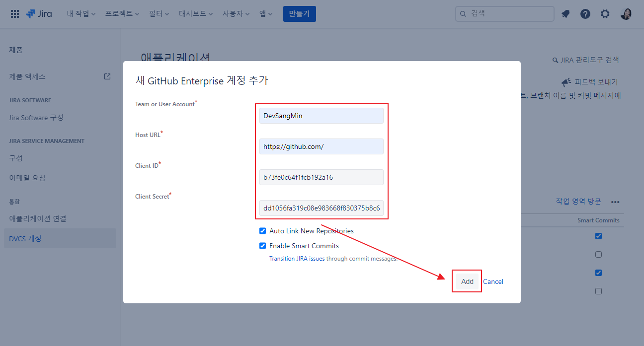Click the magnifier icon beside JIRA 관리도구 검색

(x=555, y=60)
